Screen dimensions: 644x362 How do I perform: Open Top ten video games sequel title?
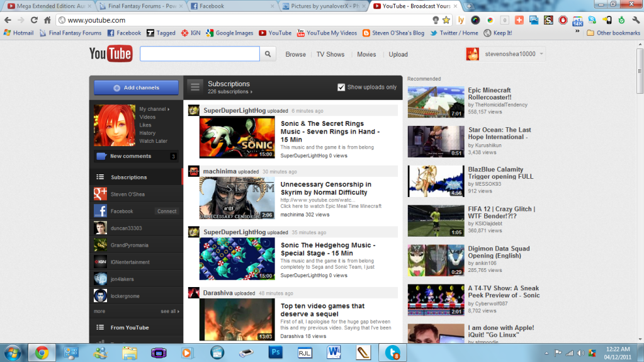point(322,310)
